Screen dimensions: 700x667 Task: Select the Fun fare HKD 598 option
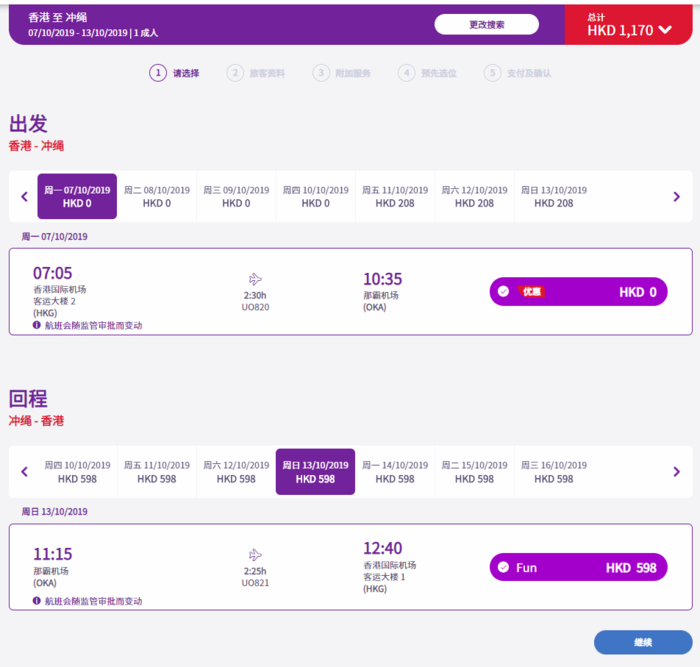[578, 568]
